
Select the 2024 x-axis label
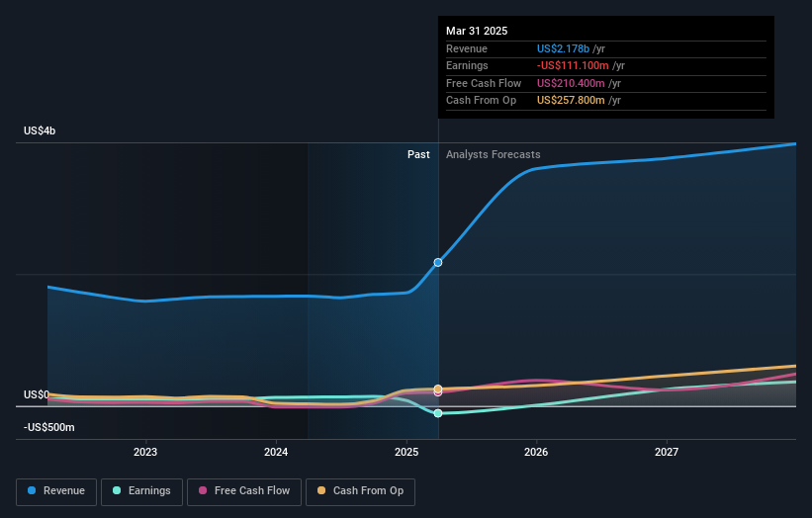point(276,452)
